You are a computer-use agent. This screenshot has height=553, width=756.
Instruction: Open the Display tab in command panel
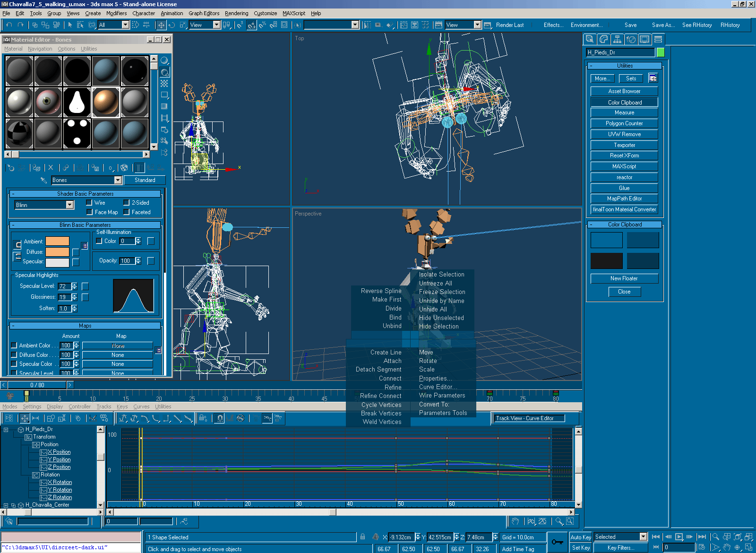click(644, 39)
